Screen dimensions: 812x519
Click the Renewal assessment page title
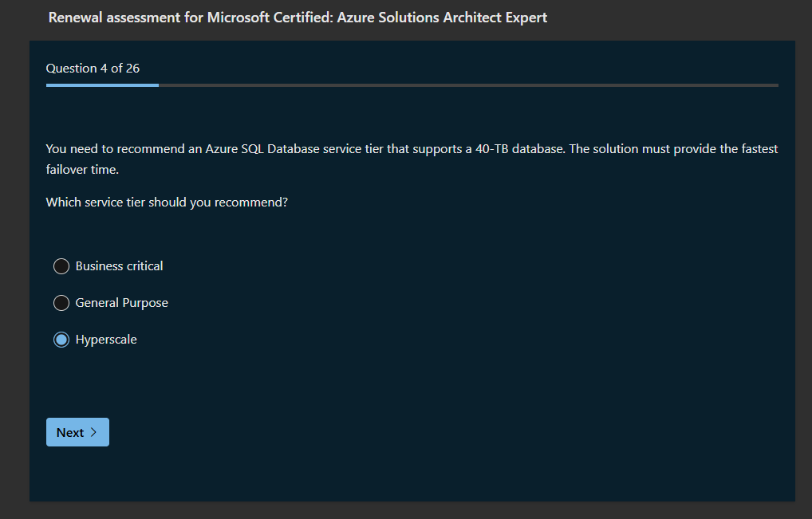click(x=298, y=18)
